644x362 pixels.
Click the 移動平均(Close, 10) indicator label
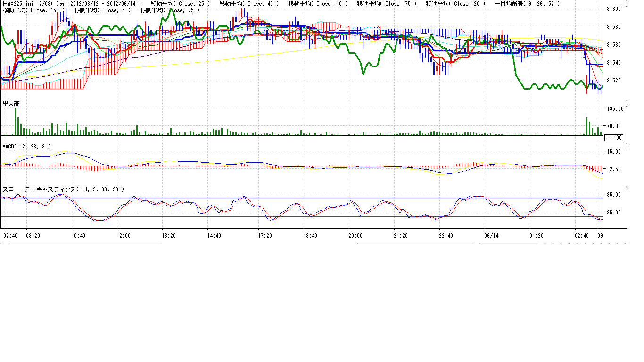[x=318, y=3]
